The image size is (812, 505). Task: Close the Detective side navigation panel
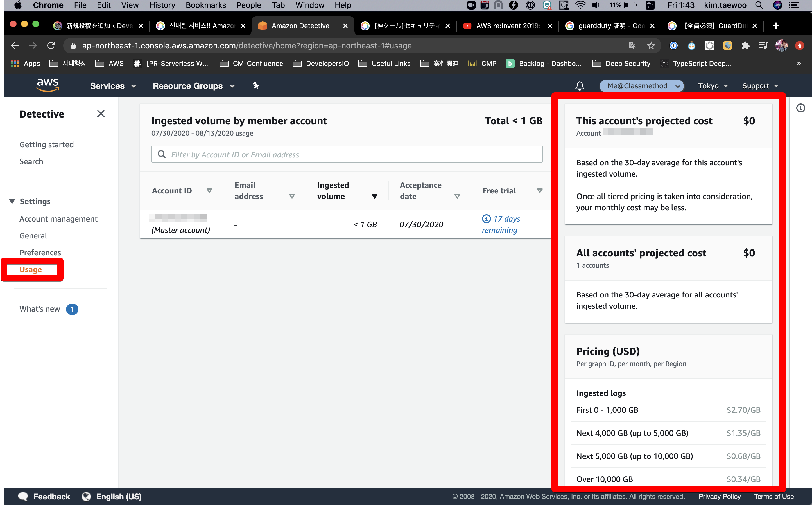101,114
